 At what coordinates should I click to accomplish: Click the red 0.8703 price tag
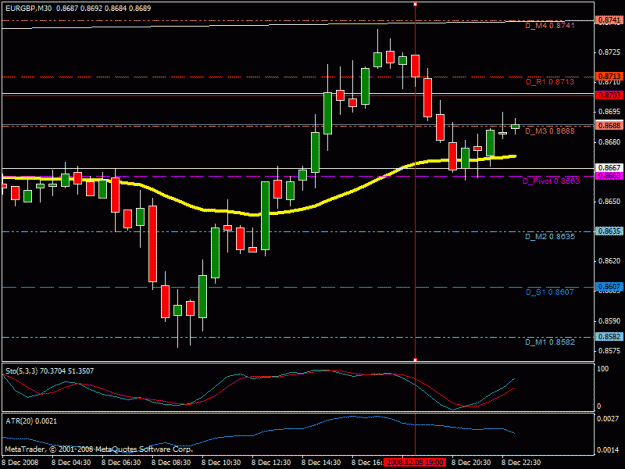[x=609, y=95]
